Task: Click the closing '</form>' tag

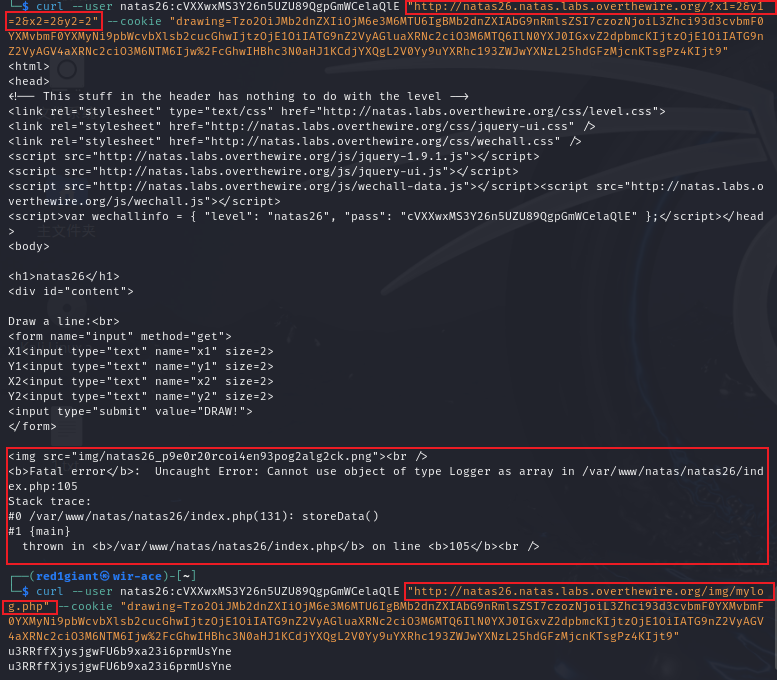Action: [x=32, y=426]
